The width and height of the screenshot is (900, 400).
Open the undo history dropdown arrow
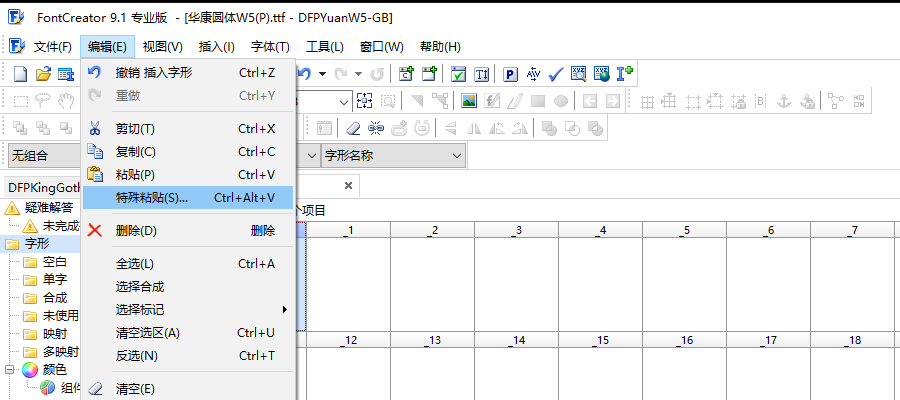323,74
